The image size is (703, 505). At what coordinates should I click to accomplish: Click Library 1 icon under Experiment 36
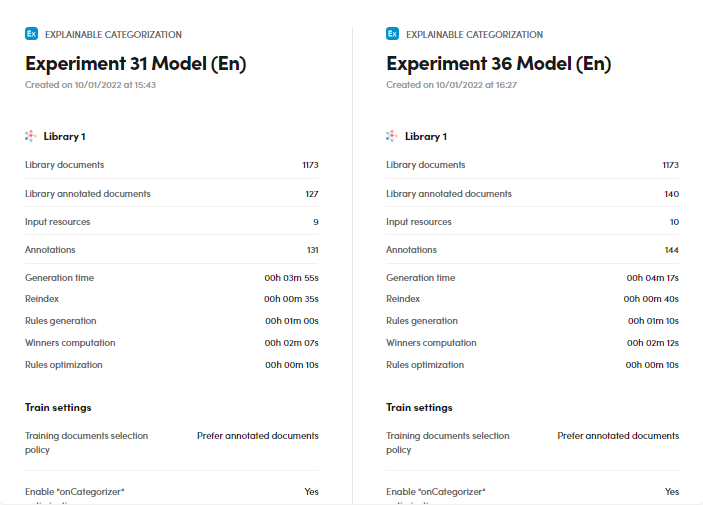[392, 136]
